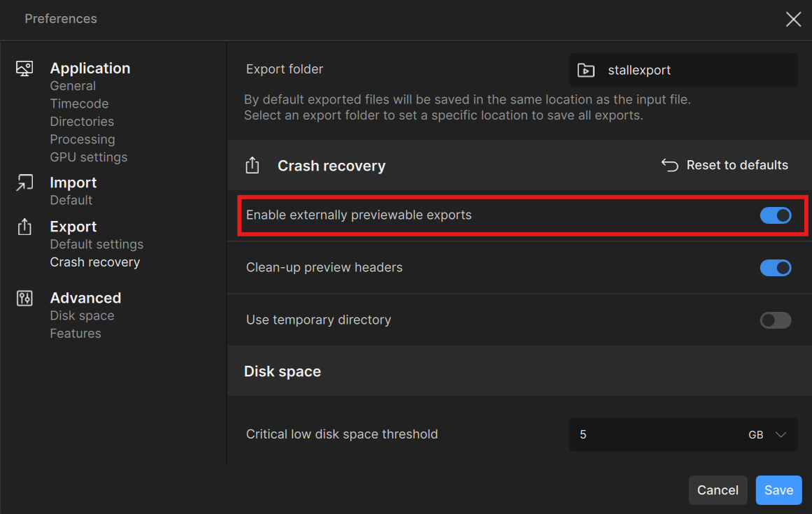This screenshot has width=812, height=514.
Task: Click the disk space threshold value field
Action: pos(655,435)
